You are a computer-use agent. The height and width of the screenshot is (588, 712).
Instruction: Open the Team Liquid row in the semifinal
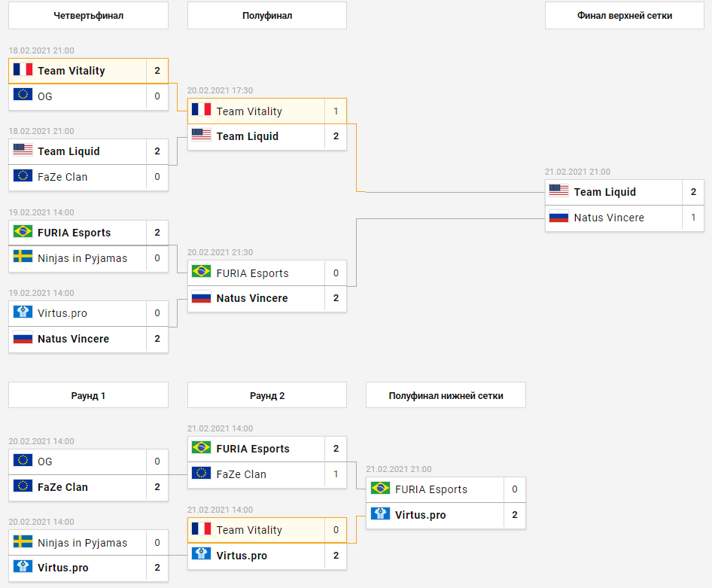pyautogui.click(x=267, y=137)
